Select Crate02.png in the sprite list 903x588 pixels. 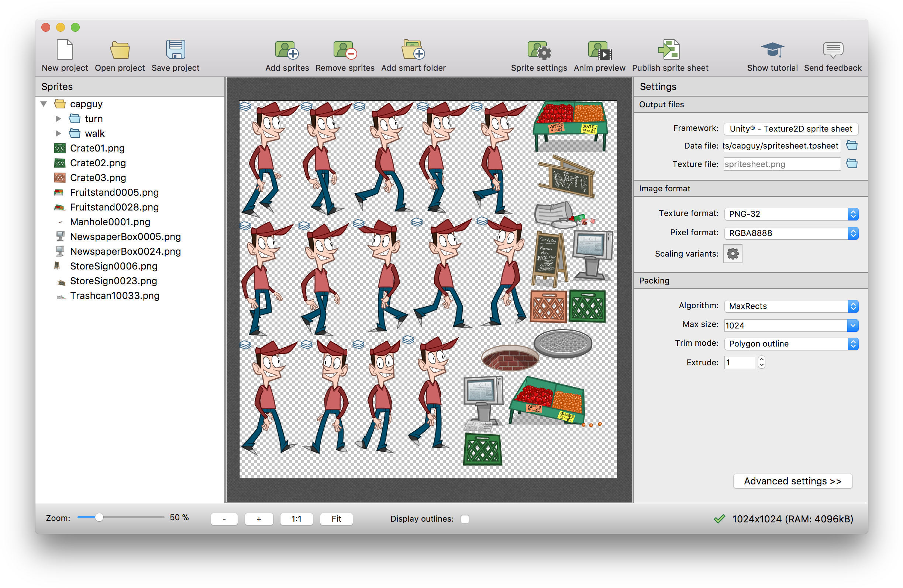[98, 163]
